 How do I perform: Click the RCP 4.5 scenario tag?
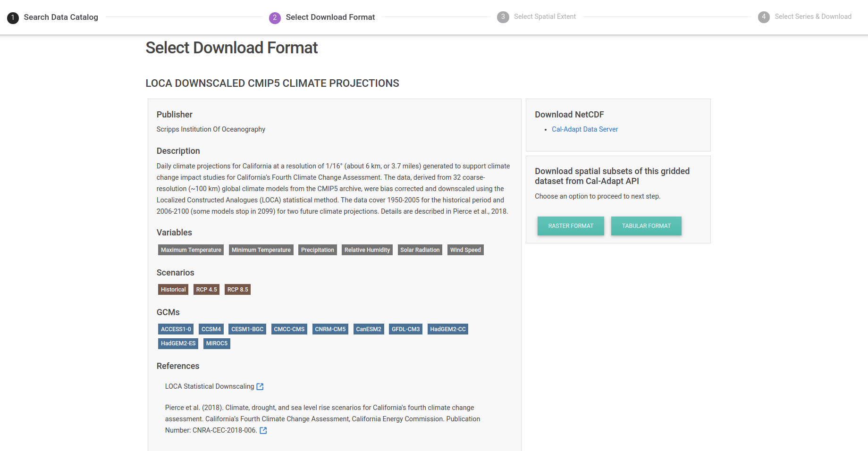point(207,290)
